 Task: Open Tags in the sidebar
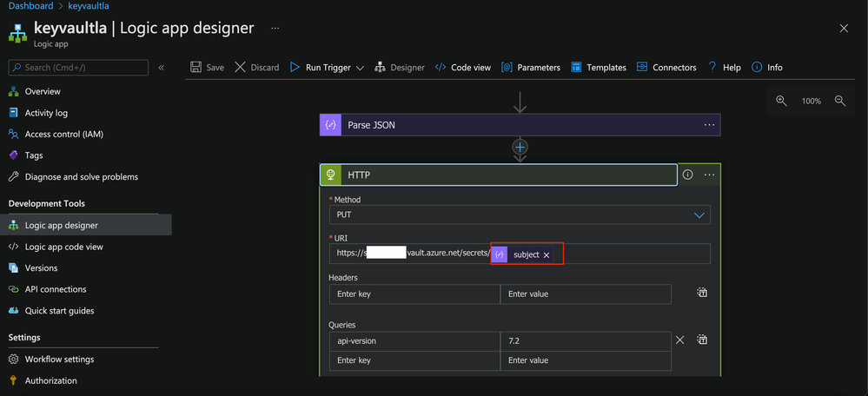tap(34, 155)
